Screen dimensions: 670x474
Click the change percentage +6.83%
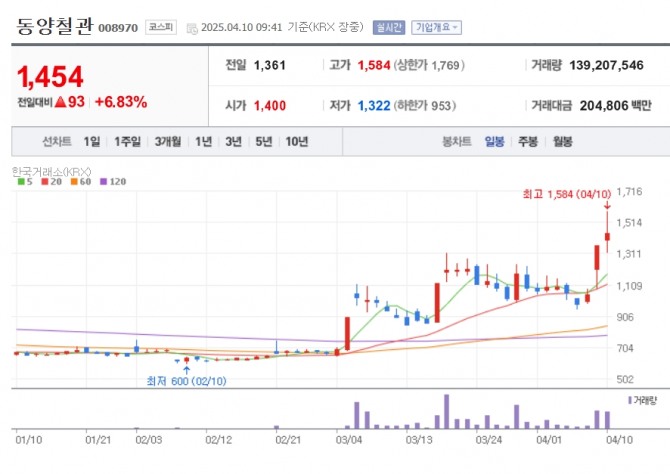(121, 102)
